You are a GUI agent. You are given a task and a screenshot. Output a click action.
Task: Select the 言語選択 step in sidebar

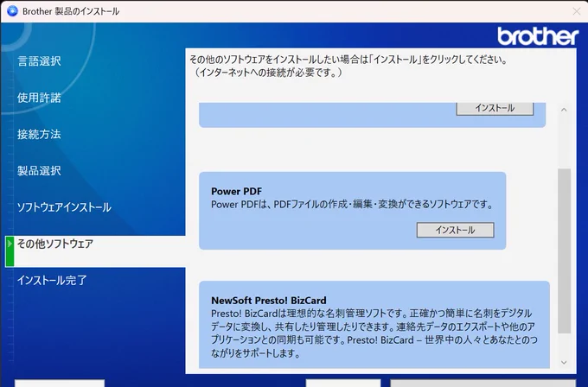39,61
